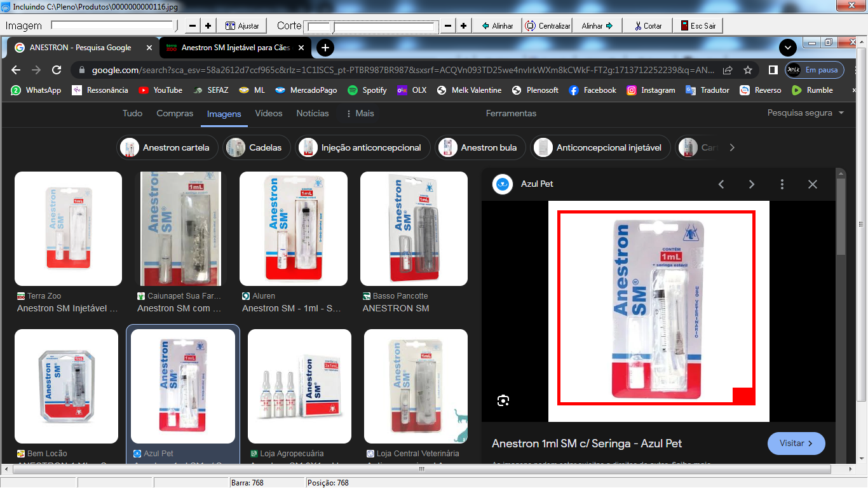Reload the Google search page

pos(57,70)
